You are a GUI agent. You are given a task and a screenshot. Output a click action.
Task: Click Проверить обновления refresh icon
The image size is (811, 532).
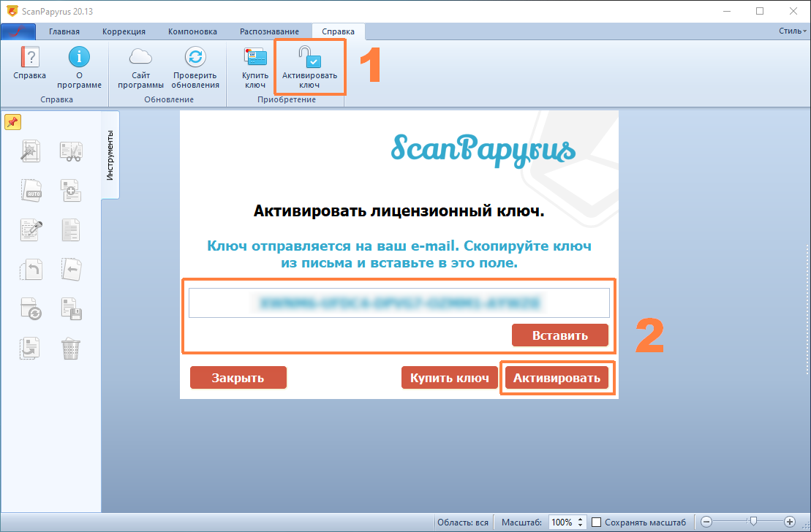(195, 57)
